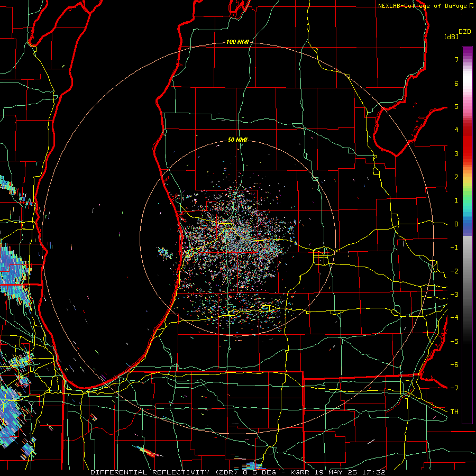Image resolution: width=476 pixels, height=476 pixels.
Task: Click the -4 value on color scale
Action: 454,318
